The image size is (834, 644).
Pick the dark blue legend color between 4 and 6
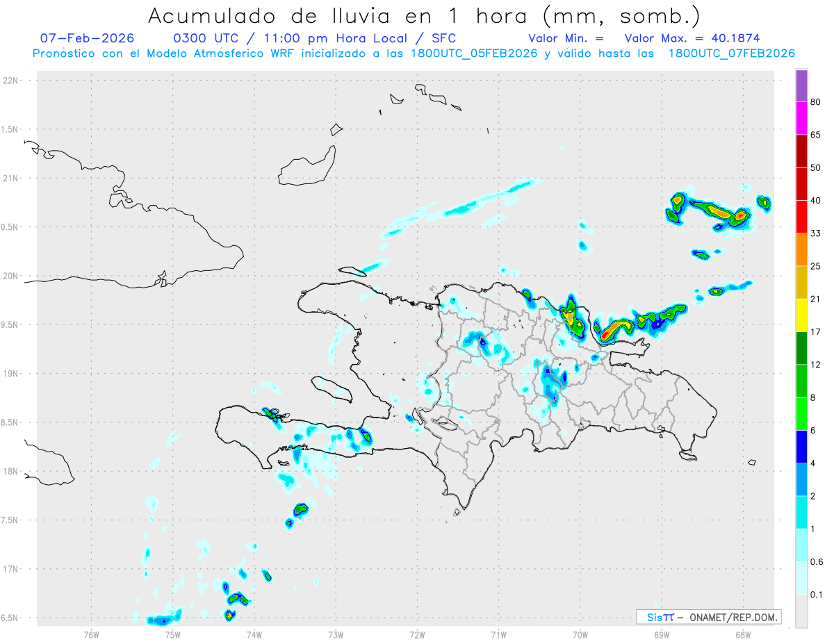click(x=801, y=446)
